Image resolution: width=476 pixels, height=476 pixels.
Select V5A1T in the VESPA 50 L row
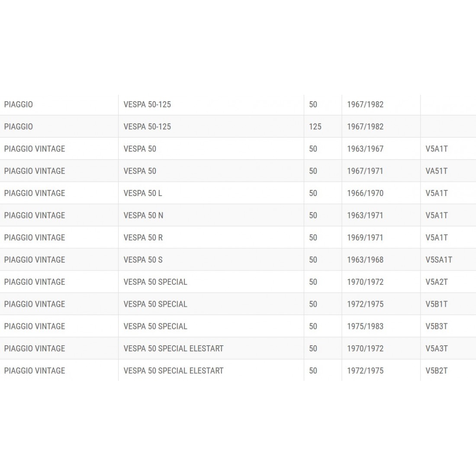(437, 193)
